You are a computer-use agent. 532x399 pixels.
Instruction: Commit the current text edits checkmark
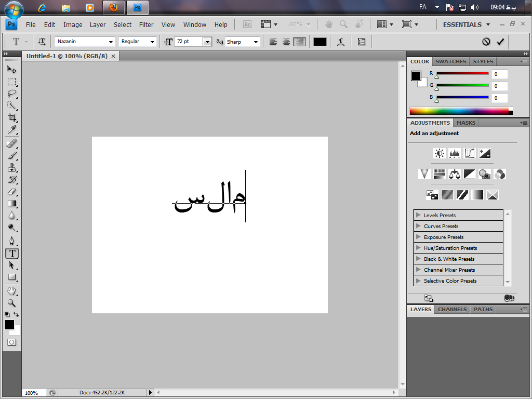click(x=500, y=42)
